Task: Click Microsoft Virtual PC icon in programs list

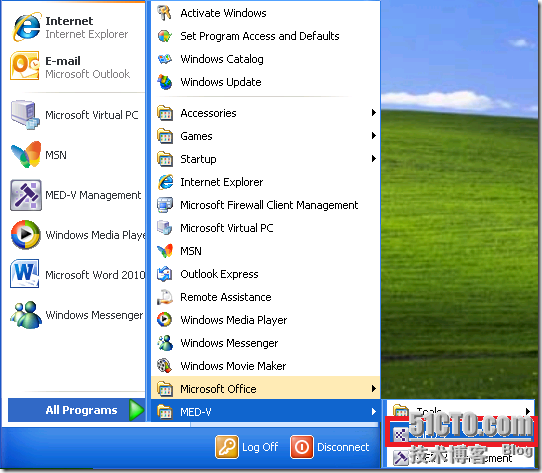Action: [165, 228]
